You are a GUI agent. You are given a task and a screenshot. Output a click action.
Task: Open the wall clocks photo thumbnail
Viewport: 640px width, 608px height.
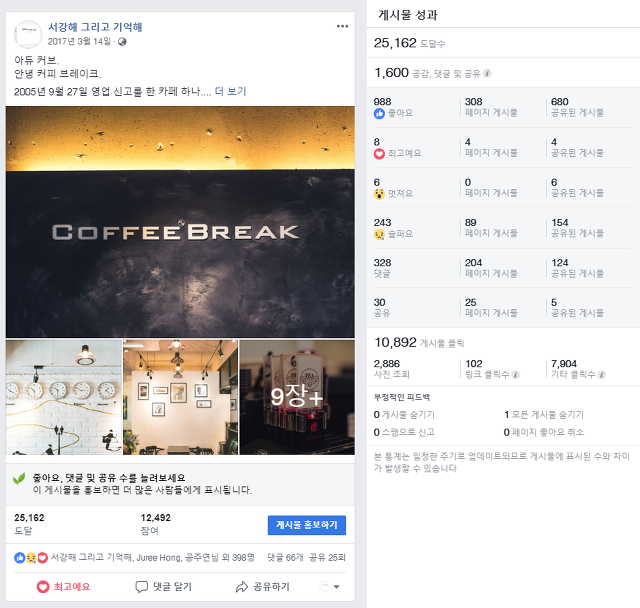tap(64, 397)
